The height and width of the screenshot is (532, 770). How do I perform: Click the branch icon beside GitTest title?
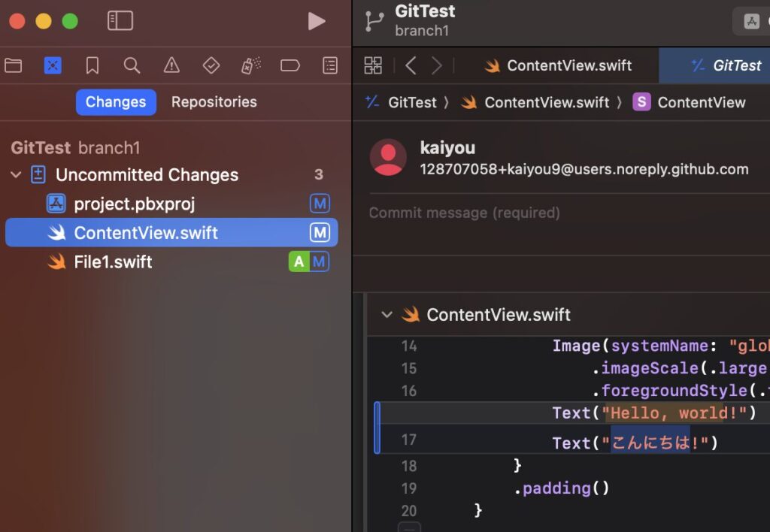tap(374, 21)
